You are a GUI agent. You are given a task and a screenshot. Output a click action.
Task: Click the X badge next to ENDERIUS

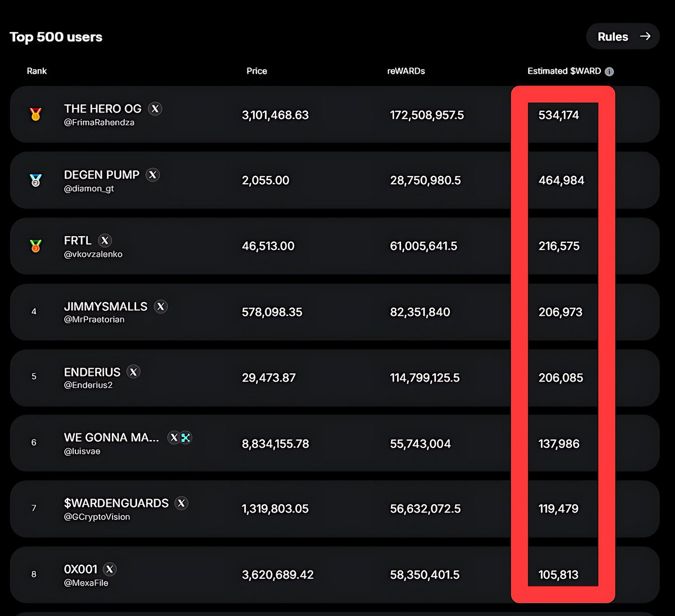coord(133,372)
